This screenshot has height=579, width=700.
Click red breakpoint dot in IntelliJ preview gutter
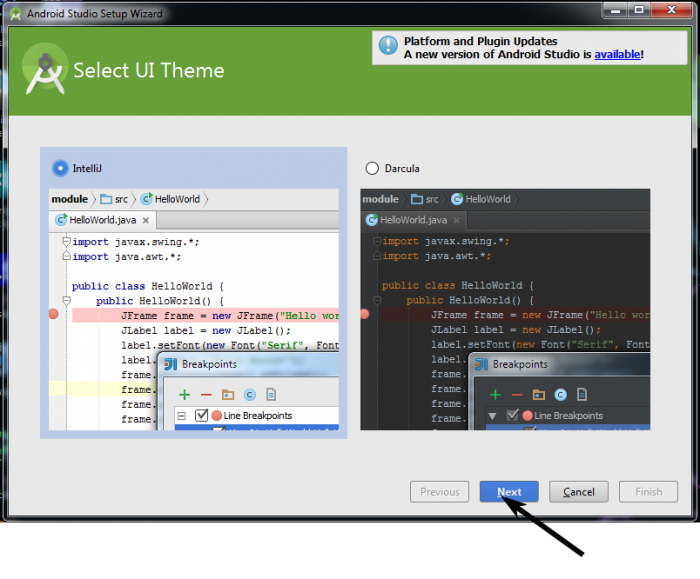coord(54,315)
